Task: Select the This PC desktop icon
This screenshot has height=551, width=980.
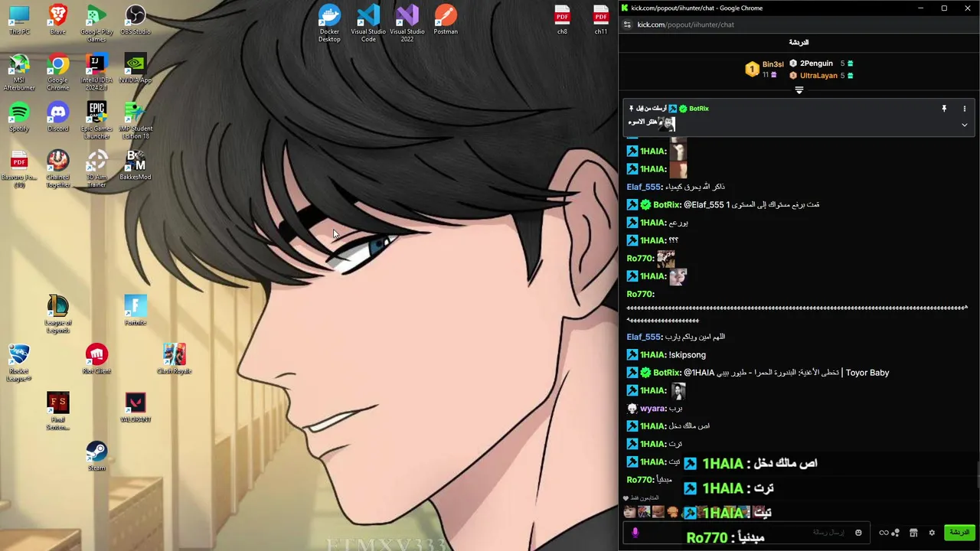Action: point(19,20)
